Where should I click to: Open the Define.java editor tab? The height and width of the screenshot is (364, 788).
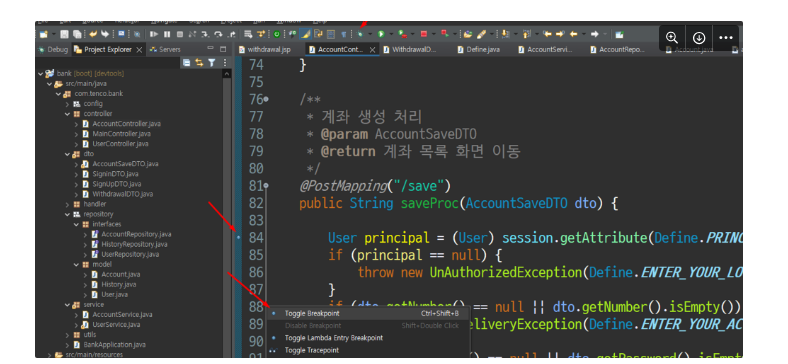478,49
